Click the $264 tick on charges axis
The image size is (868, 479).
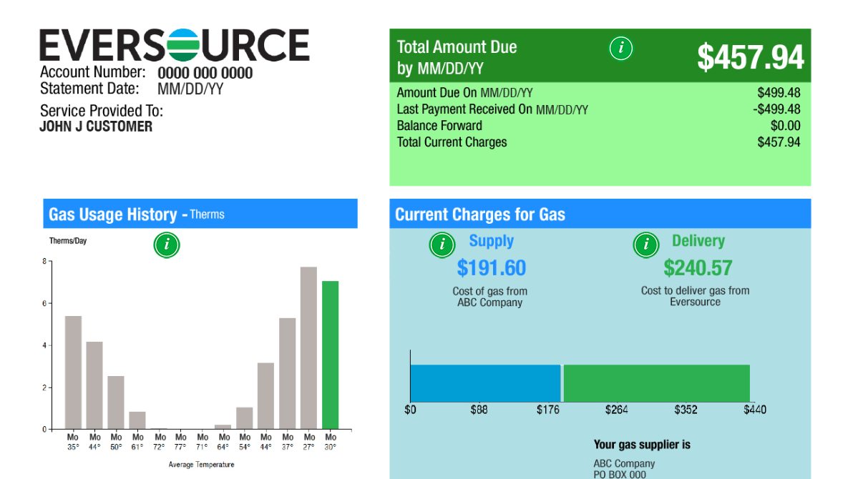pyautogui.click(x=616, y=410)
